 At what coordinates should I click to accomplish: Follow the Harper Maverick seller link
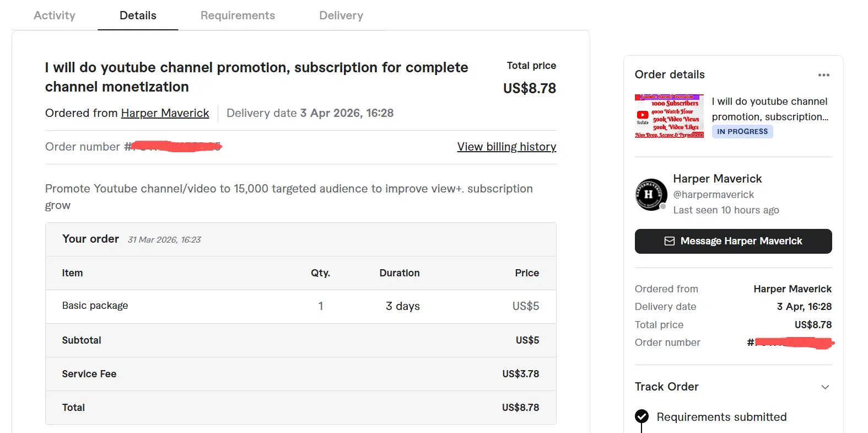(x=165, y=113)
